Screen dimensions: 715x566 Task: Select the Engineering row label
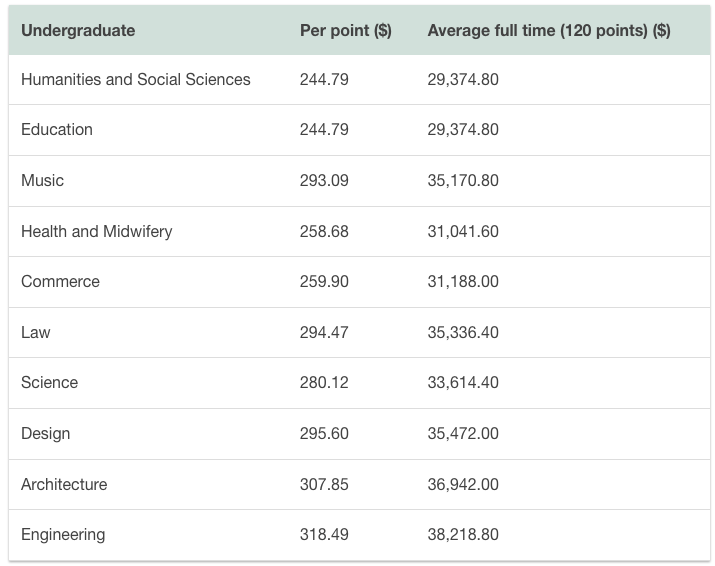tap(63, 534)
